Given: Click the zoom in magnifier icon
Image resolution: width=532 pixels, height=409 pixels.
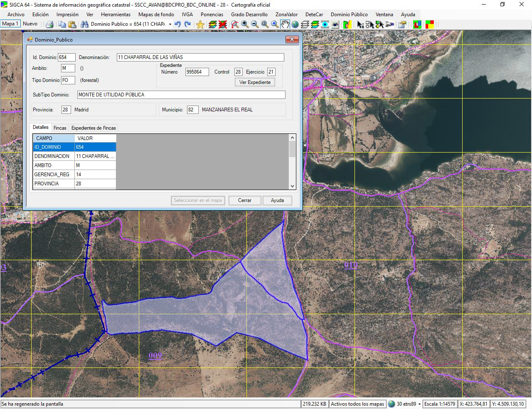Looking at the screenshot, I should [245, 24].
